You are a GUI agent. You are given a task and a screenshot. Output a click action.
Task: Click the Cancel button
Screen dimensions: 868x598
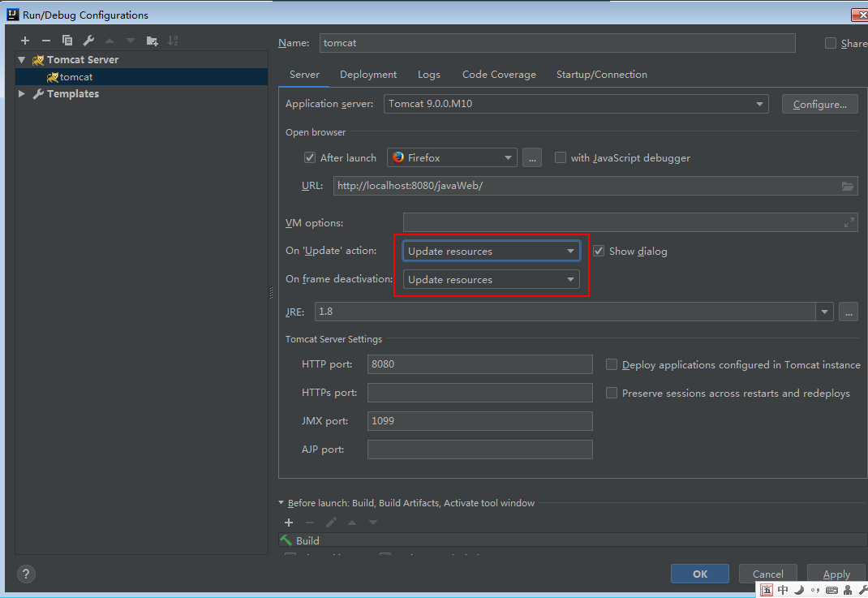[x=767, y=574]
